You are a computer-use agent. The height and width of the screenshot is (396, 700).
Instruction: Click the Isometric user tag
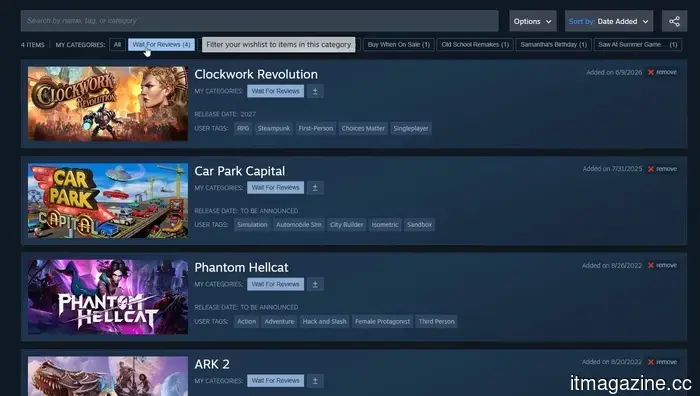point(385,225)
